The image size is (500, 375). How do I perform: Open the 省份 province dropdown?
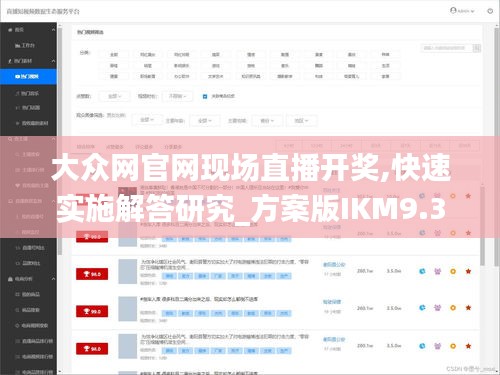(x=267, y=121)
